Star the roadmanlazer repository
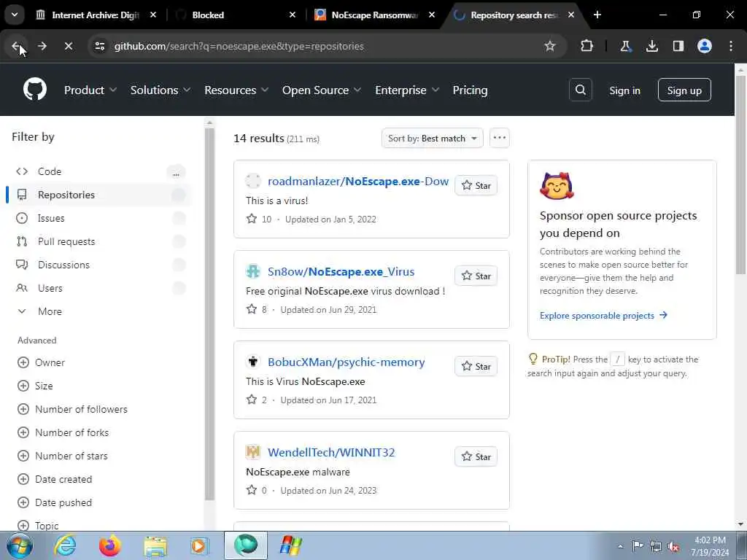This screenshot has height=560, width=747. pyautogui.click(x=476, y=186)
